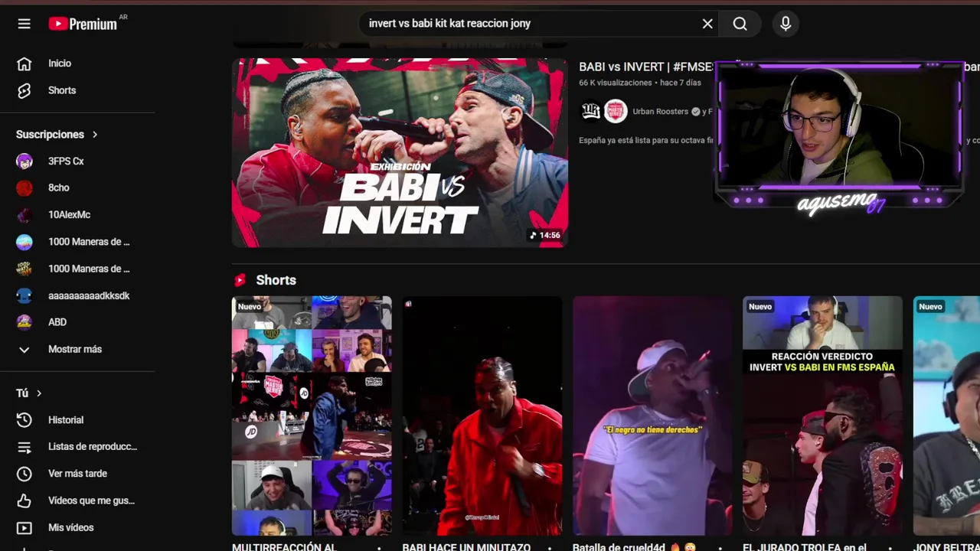This screenshot has height=551, width=980.
Task: Click the Inicio house icon
Action: [x=24, y=64]
